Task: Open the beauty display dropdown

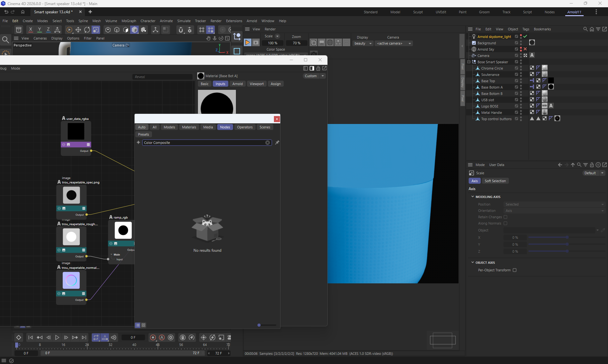Action: tap(363, 43)
